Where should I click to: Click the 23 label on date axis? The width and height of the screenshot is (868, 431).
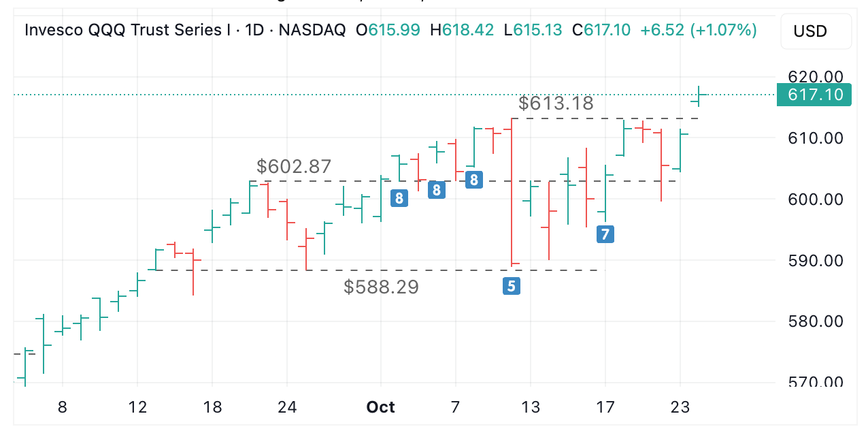[680, 408]
